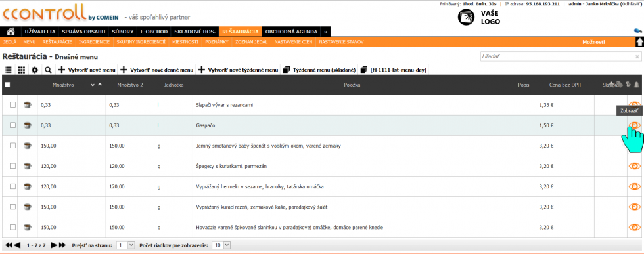Click the blue chat icon under the logo

click(x=639, y=31)
